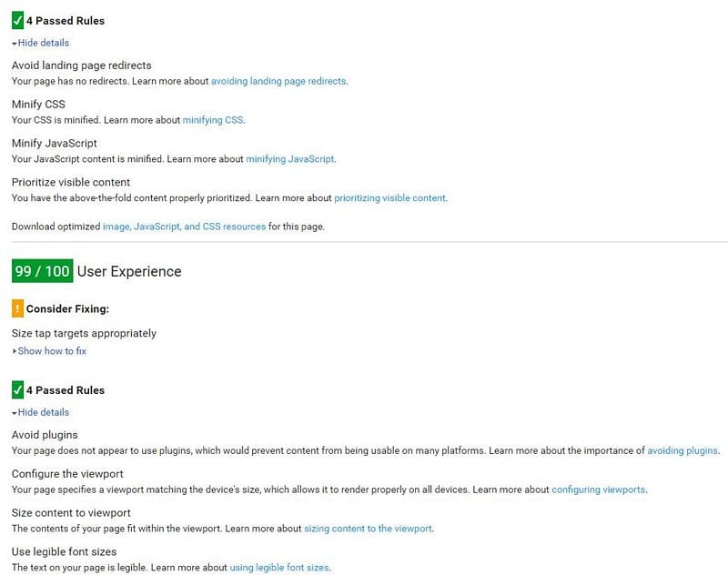Click the green checkmark beside the lower Passed Rules
728x575 pixels.
[x=17, y=389]
